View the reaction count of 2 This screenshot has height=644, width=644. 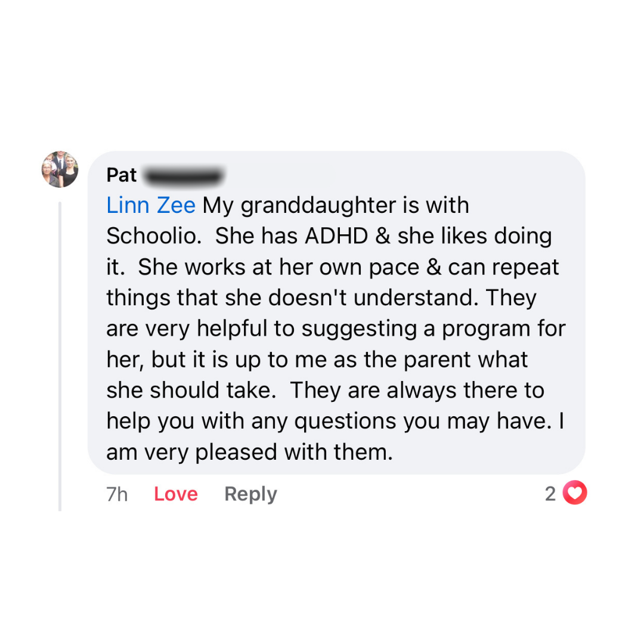(550, 494)
